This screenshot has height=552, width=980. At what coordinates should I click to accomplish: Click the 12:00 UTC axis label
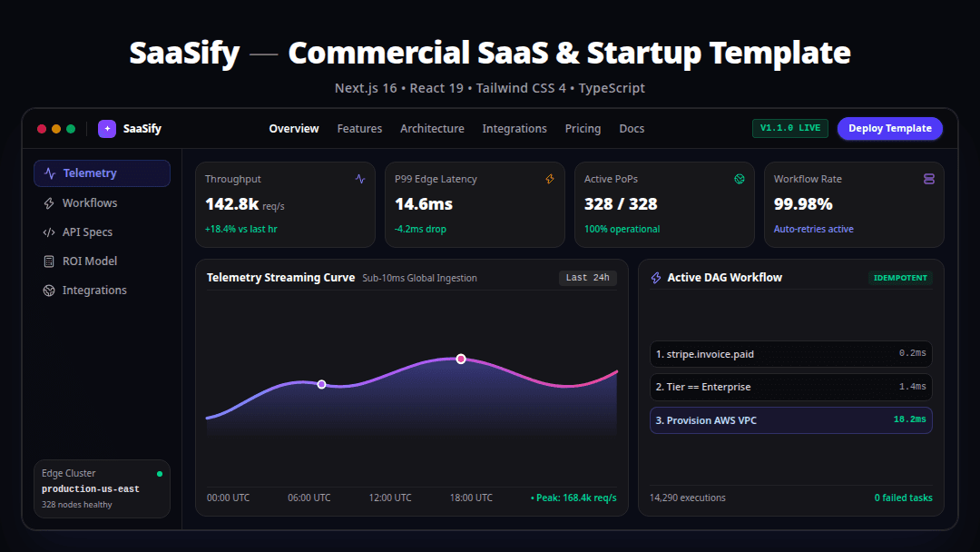pos(390,498)
